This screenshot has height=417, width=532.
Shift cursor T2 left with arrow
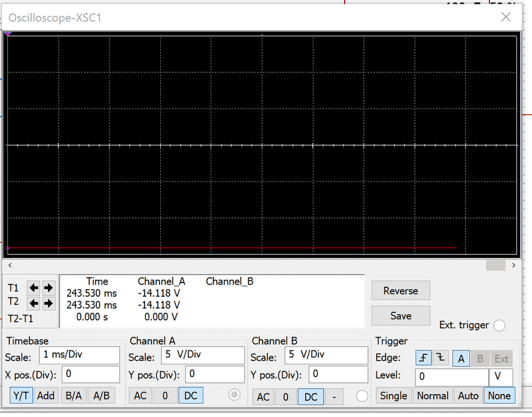pos(34,303)
